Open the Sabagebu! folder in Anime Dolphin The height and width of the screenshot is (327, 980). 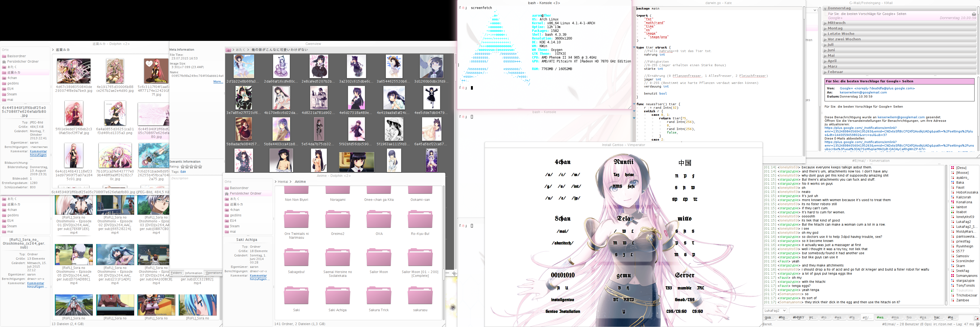point(296,262)
